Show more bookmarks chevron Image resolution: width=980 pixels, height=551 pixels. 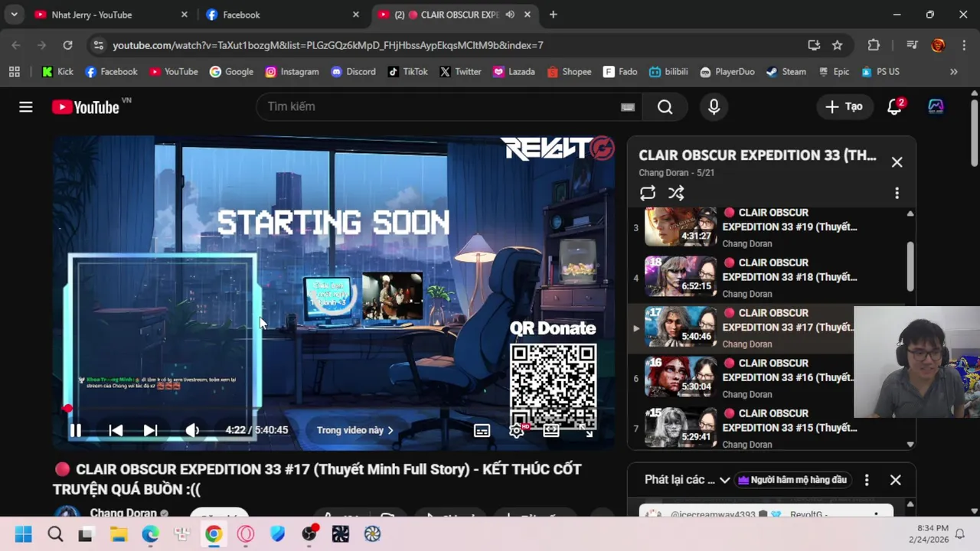point(953,72)
